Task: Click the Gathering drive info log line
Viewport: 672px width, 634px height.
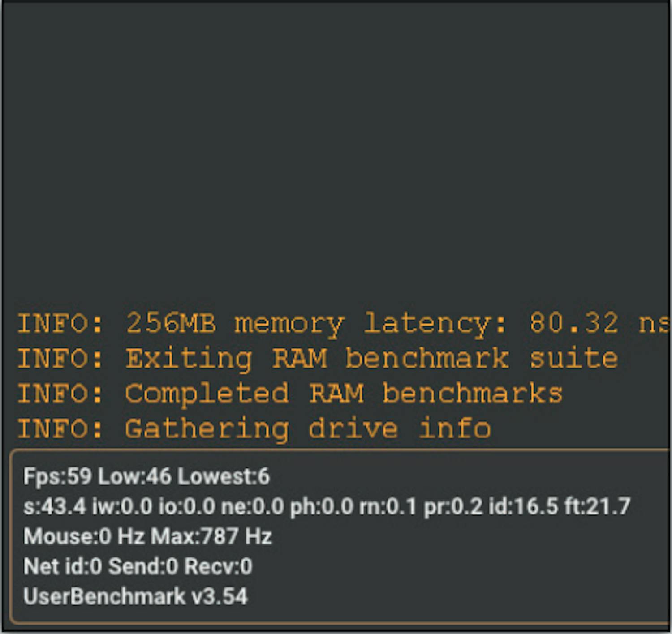Action: point(254,429)
